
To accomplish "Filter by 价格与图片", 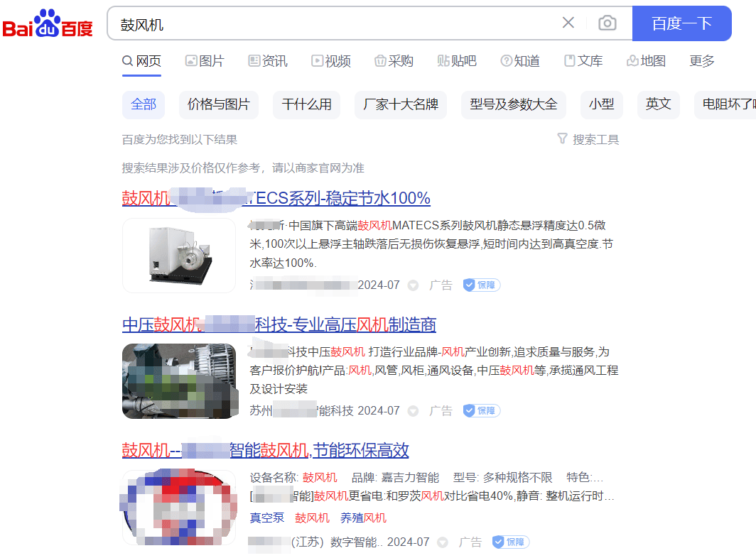I will tap(218, 104).
